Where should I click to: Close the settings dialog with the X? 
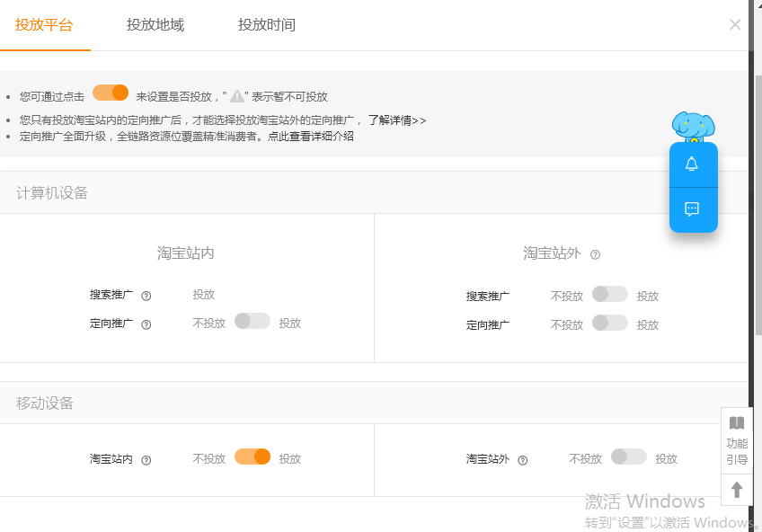(735, 24)
